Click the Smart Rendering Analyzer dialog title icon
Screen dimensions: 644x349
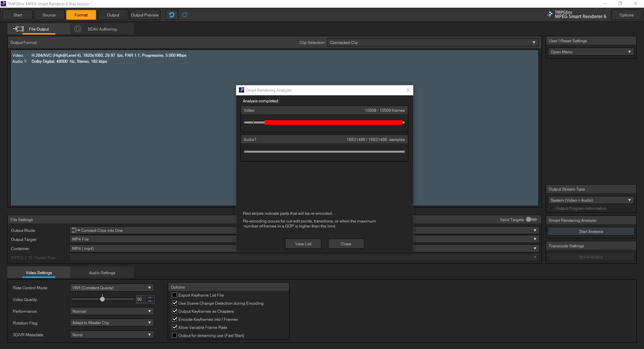tap(241, 90)
